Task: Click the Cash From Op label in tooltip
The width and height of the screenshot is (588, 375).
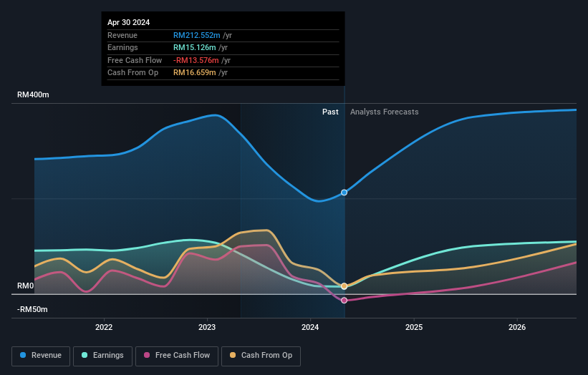Action: [132, 73]
